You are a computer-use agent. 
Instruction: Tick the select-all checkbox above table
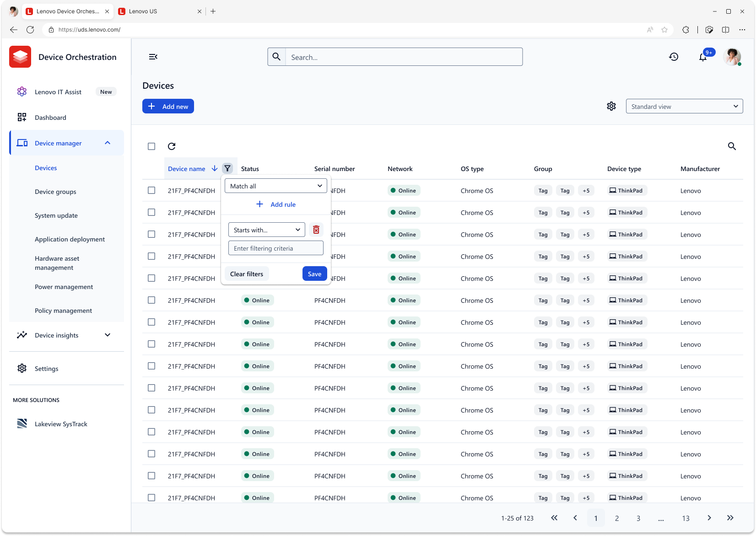point(151,146)
